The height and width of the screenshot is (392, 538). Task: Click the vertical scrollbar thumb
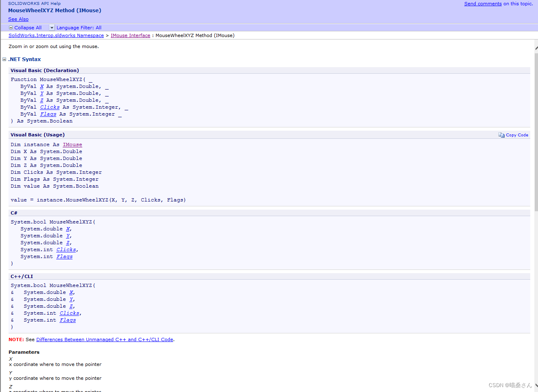tap(536, 132)
